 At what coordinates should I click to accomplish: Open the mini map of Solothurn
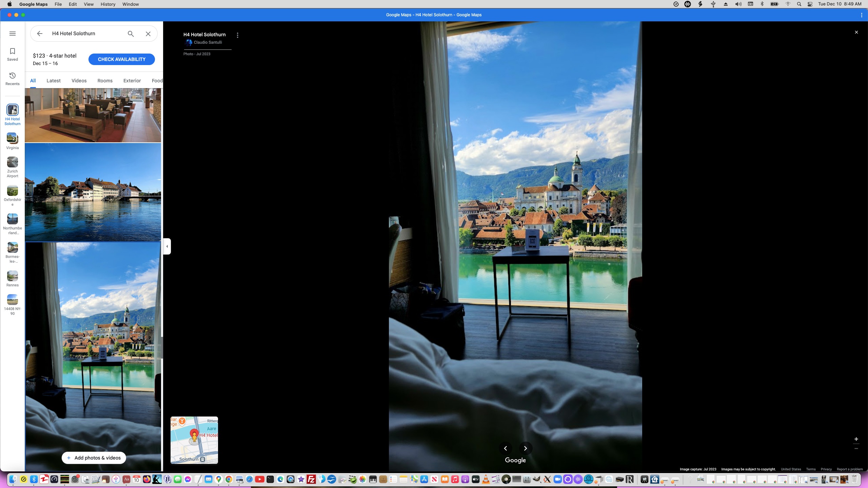[x=194, y=440]
